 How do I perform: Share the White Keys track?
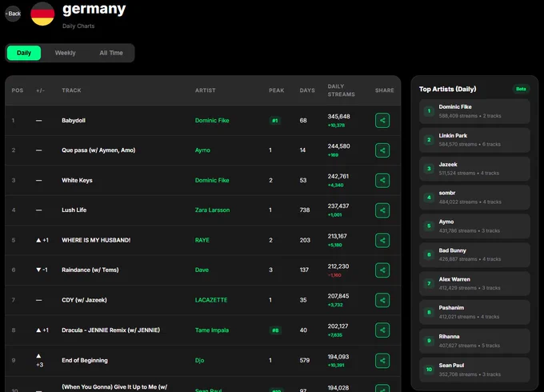[x=382, y=180]
